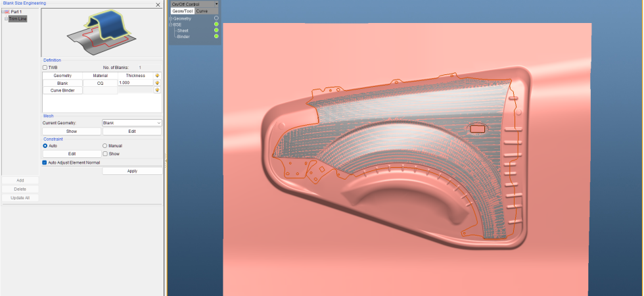This screenshot has width=644, height=296.
Task: Toggle the Geometry visibility circle
Action: (x=216, y=18)
